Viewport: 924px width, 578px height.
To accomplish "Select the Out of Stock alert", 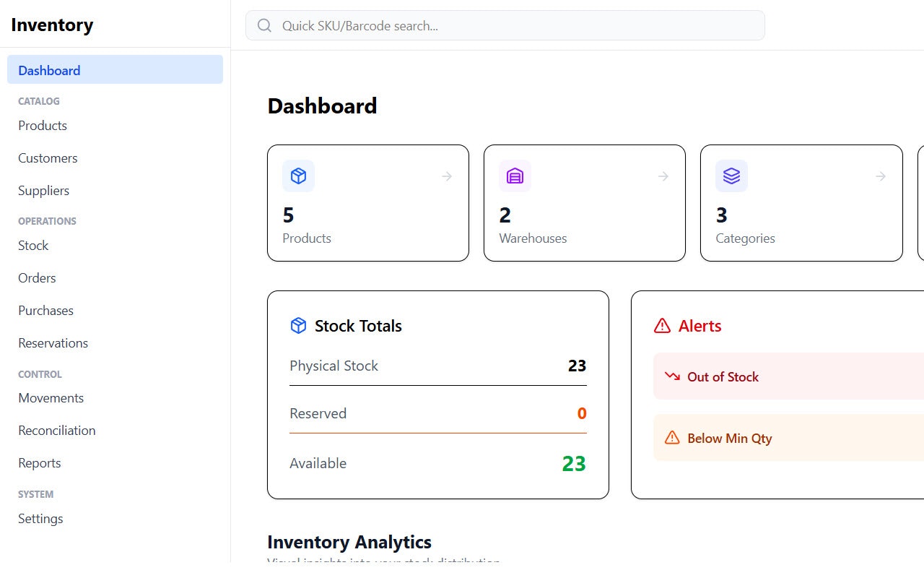I will click(788, 376).
